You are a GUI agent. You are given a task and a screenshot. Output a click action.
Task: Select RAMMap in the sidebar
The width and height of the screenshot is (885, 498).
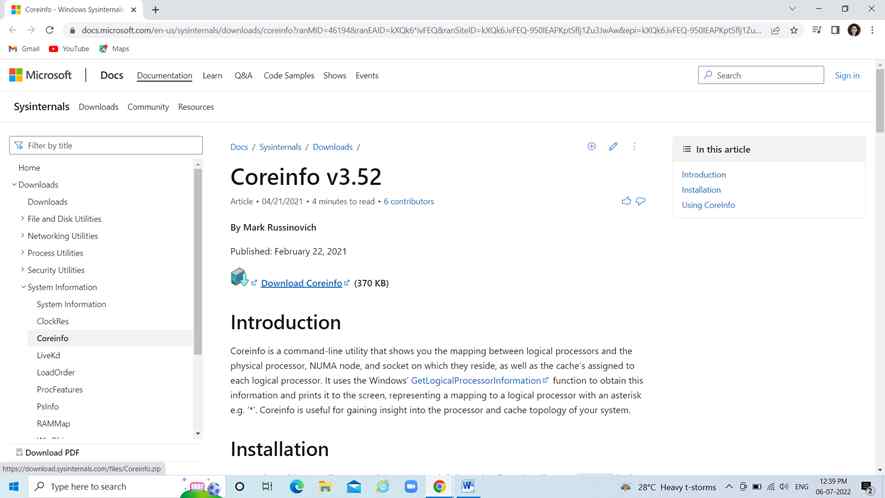pyautogui.click(x=53, y=423)
